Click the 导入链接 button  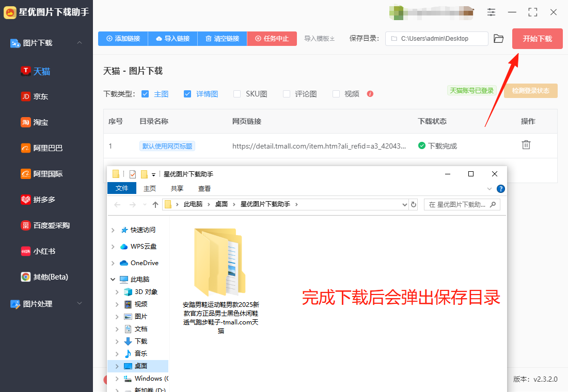coord(173,39)
